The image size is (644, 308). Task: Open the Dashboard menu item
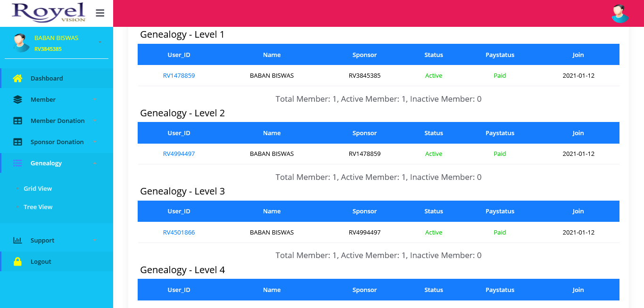coord(57,78)
